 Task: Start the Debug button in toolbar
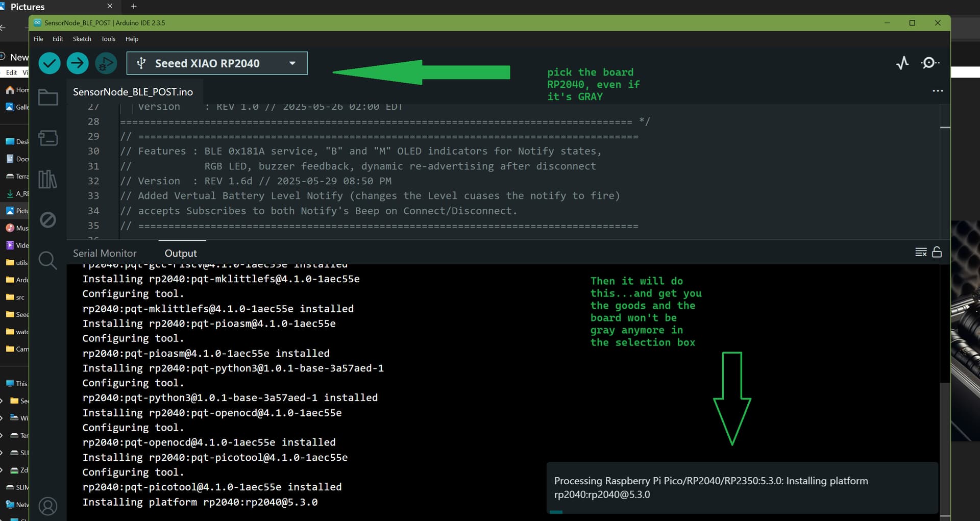click(x=106, y=63)
